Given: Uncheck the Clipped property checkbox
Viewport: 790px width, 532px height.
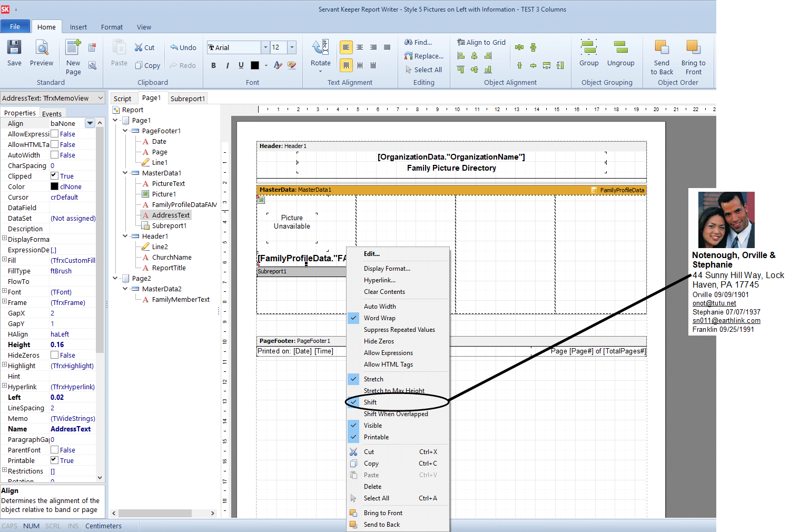Looking at the screenshot, I should 54,175.
